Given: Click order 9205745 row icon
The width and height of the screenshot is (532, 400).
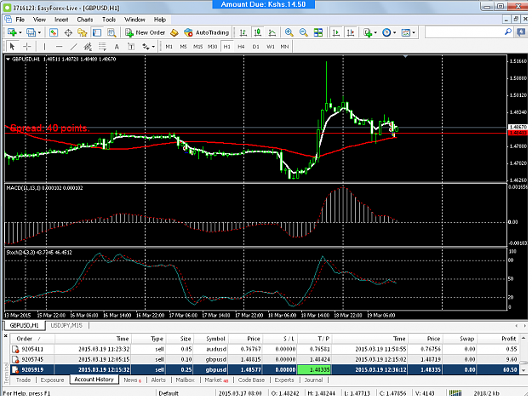Looking at the screenshot, I should pos(15,359).
